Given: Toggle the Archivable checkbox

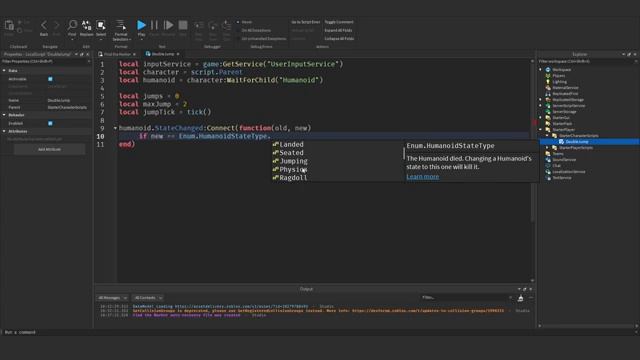Looking at the screenshot, I should [x=50, y=79].
